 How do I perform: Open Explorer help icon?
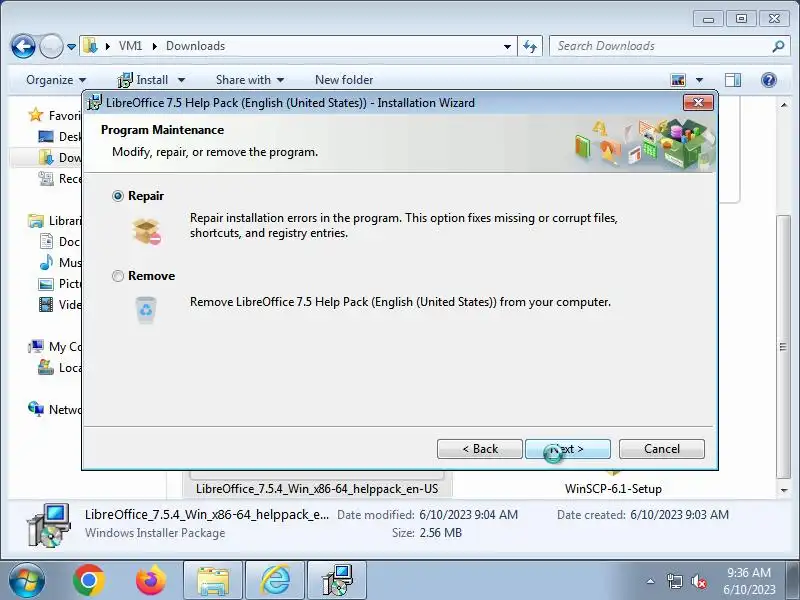768,80
